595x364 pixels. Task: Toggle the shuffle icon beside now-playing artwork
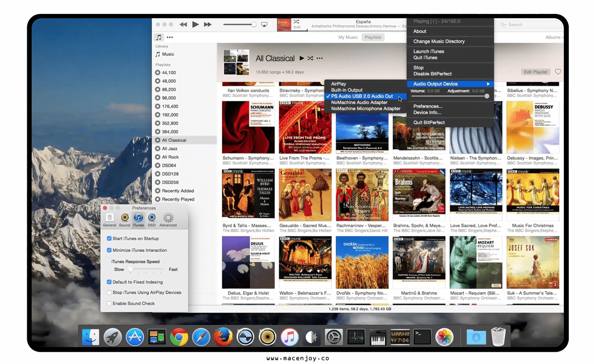click(296, 22)
